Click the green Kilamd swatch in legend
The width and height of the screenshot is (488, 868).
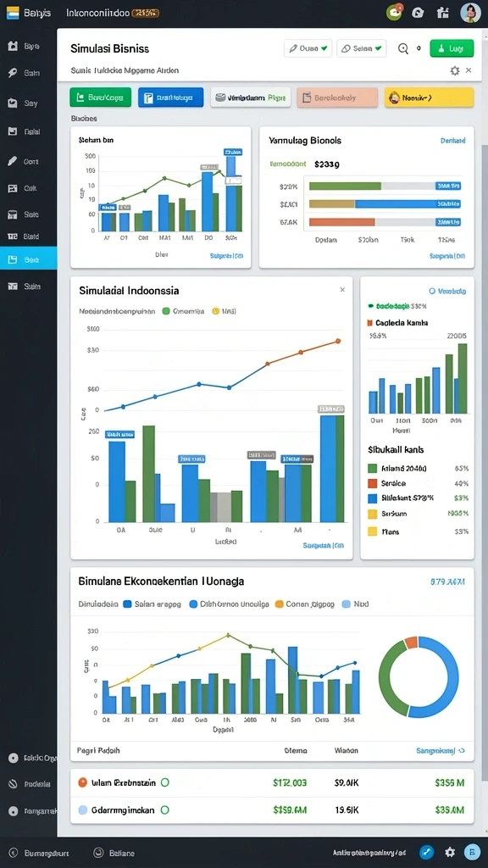tap(373, 468)
